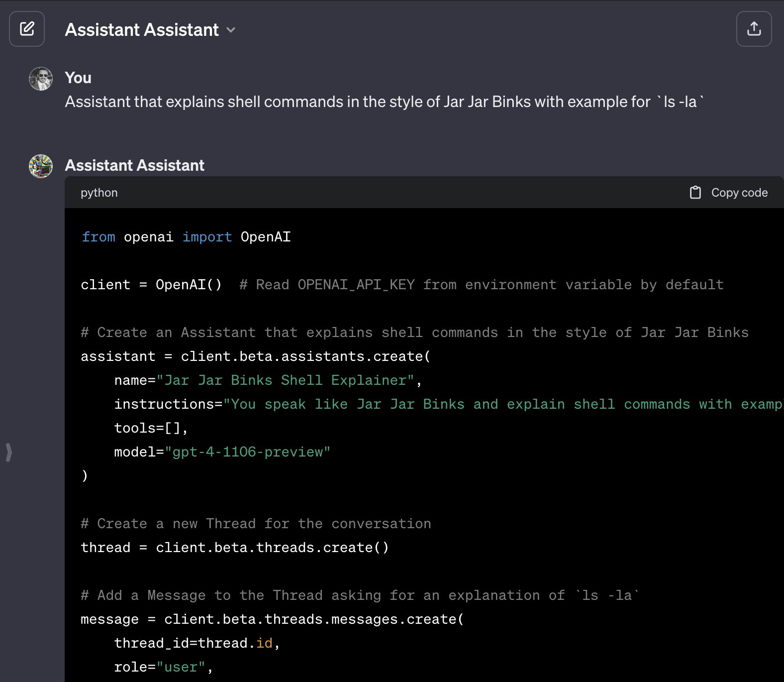Click the 'client.beta.threads.messages.create(' line

click(273, 619)
